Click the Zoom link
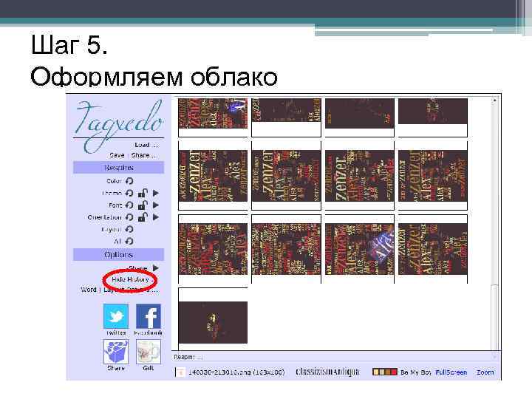 point(485,372)
